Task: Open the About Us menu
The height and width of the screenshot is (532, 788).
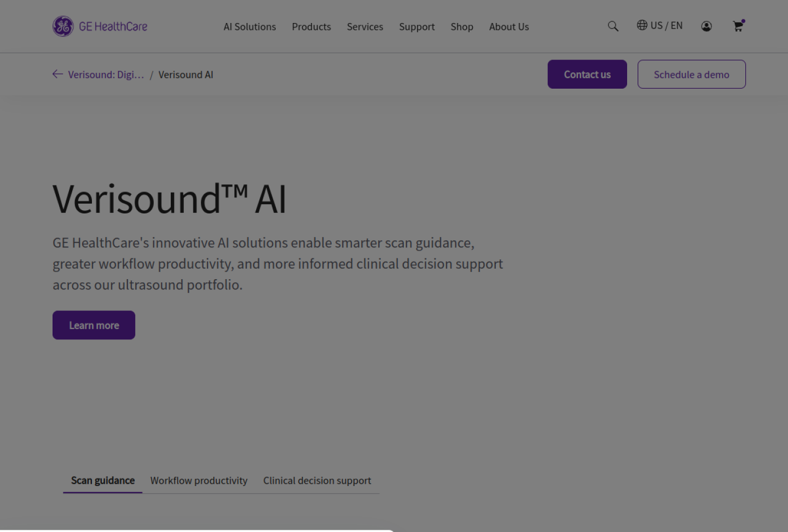Action: pyautogui.click(x=509, y=27)
